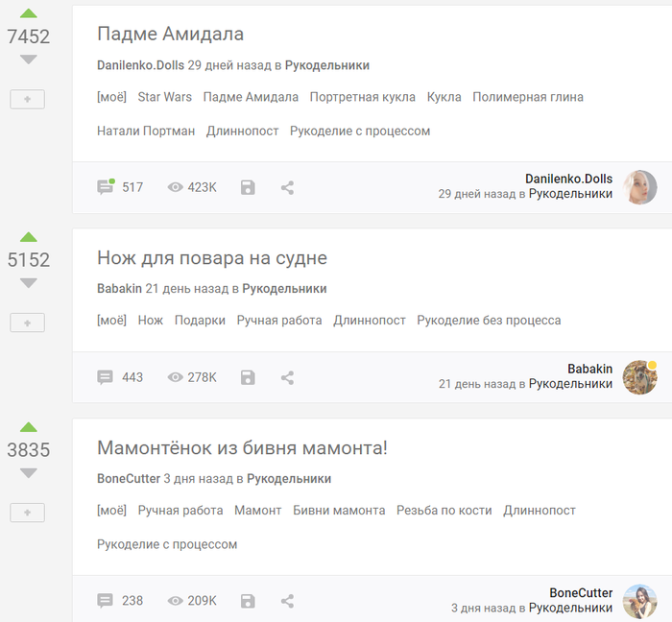Screen dimensions: 672x622
Task: Upvote the Нож для повара post
Action: point(28,237)
